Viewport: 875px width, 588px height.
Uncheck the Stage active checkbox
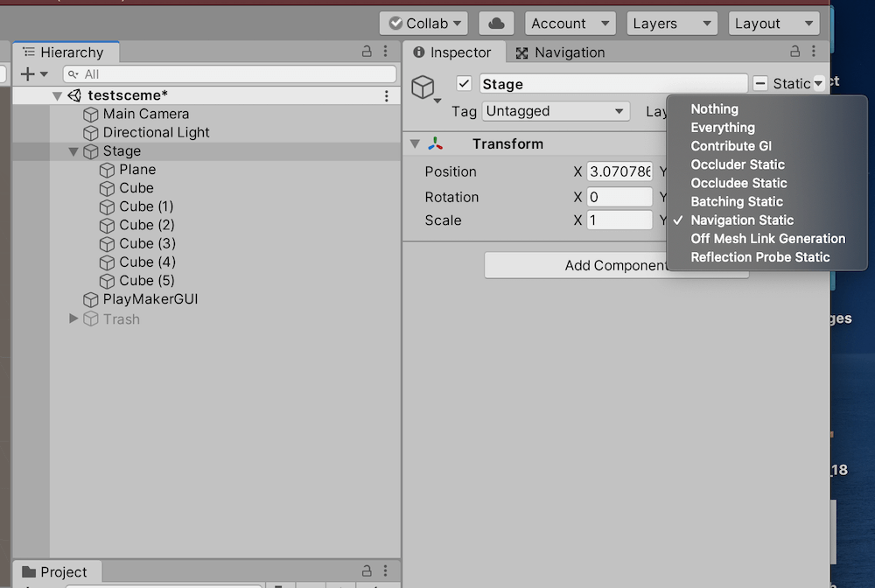point(463,84)
